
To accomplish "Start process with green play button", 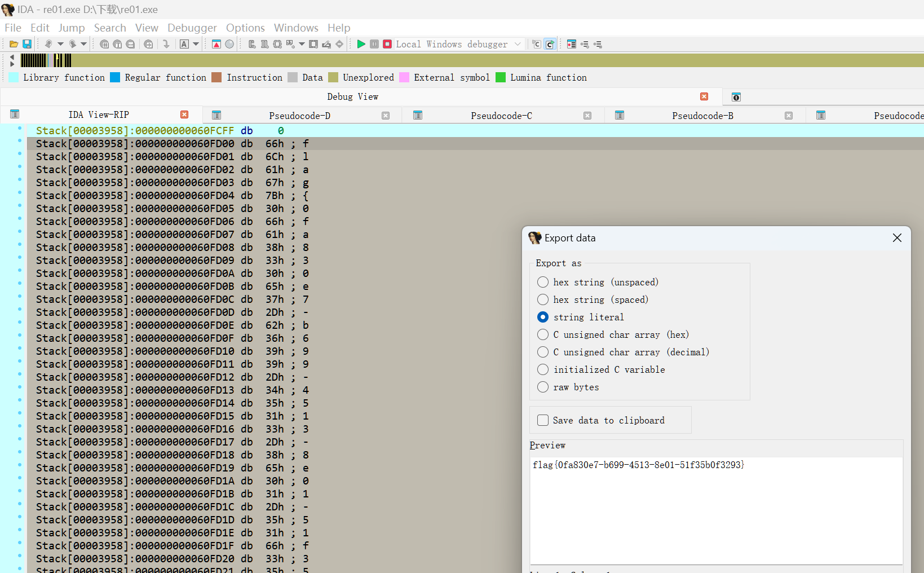I will (x=361, y=44).
